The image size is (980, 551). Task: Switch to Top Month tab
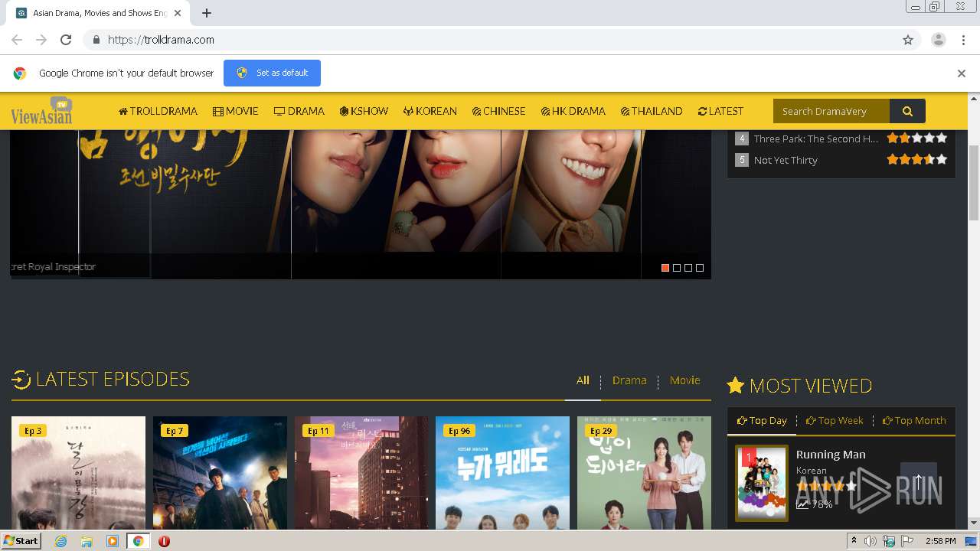tap(914, 420)
